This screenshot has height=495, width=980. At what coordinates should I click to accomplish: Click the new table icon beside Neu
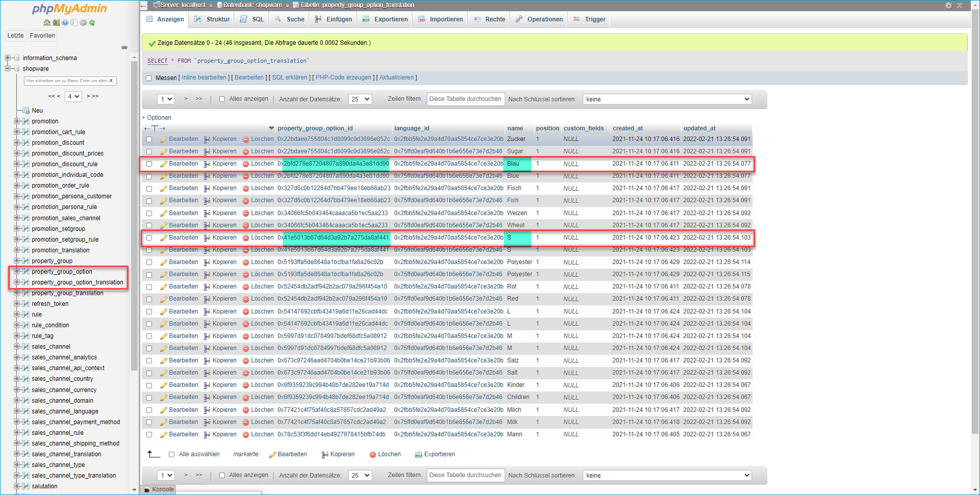26,111
